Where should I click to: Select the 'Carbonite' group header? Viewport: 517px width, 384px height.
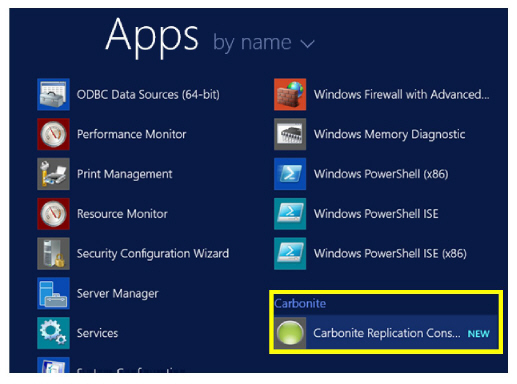click(300, 303)
